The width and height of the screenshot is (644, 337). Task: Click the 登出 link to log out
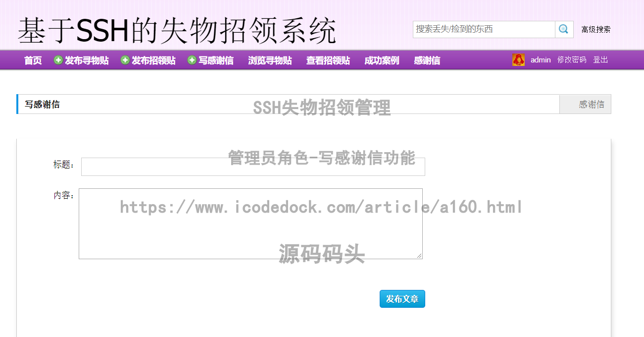[x=600, y=59]
